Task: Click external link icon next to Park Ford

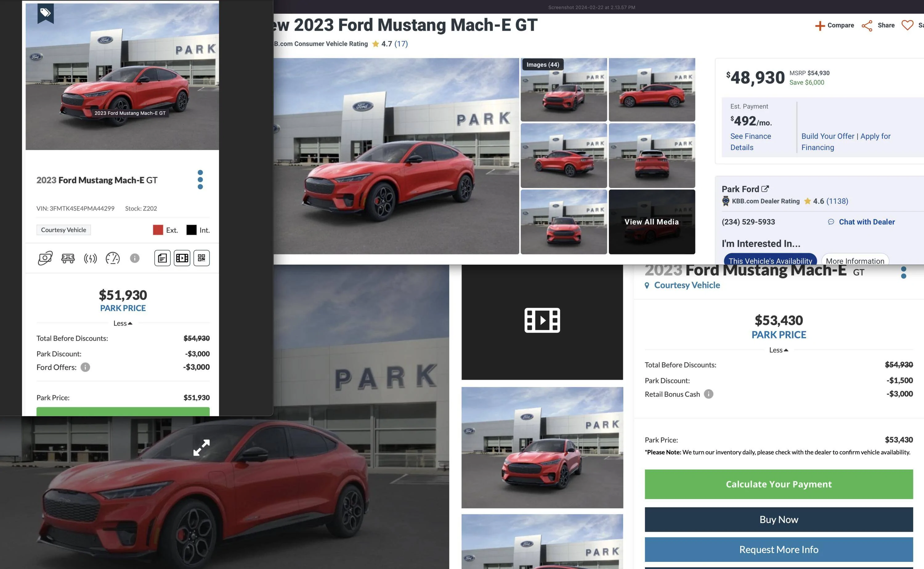Action: coord(765,189)
